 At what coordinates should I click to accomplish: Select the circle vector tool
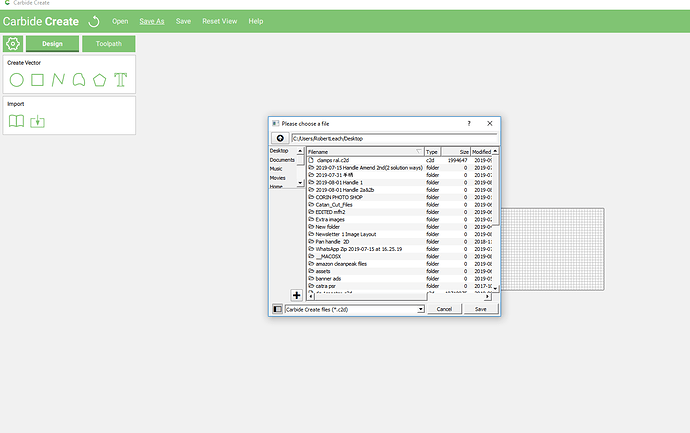click(x=17, y=80)
